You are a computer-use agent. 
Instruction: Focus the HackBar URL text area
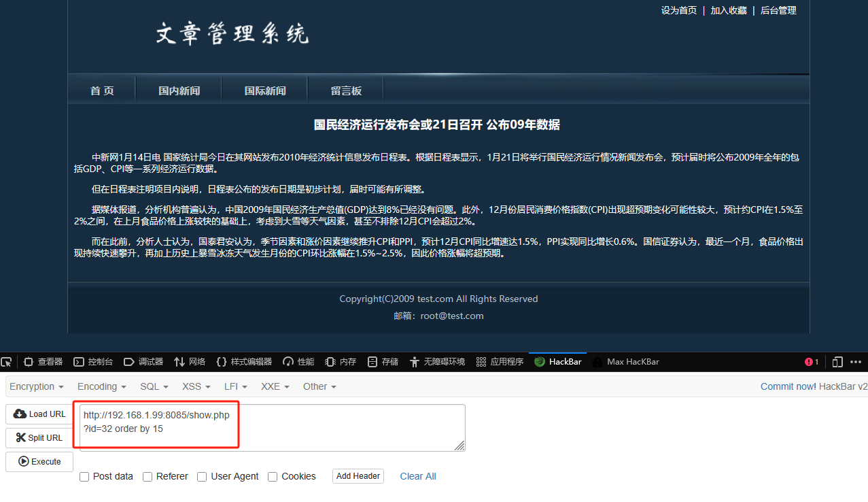[273, 428]
